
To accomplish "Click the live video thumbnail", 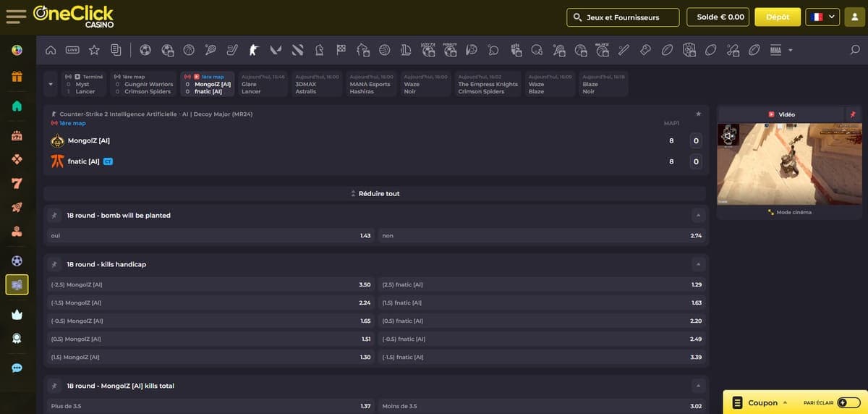I will tap(789, 164).
